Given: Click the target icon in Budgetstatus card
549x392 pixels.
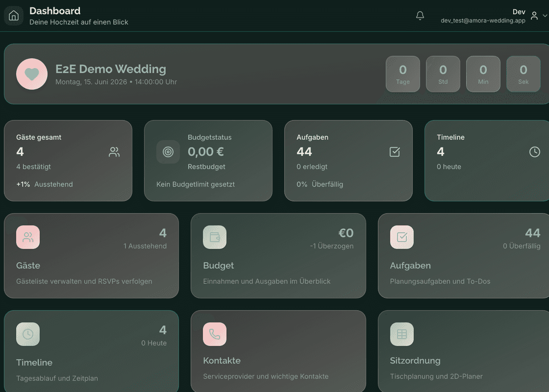Looking at the screenshot, I should (x=168, y=152).
